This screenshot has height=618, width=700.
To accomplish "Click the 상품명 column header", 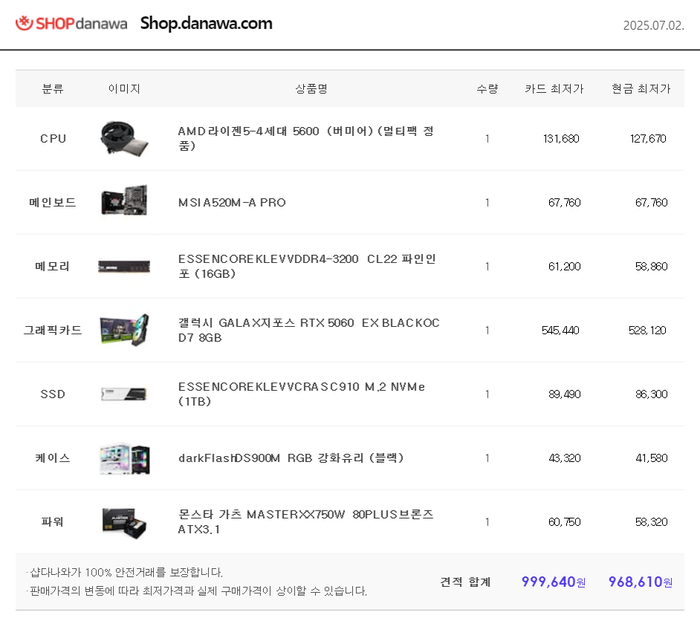I will click(x=311, y=88).
